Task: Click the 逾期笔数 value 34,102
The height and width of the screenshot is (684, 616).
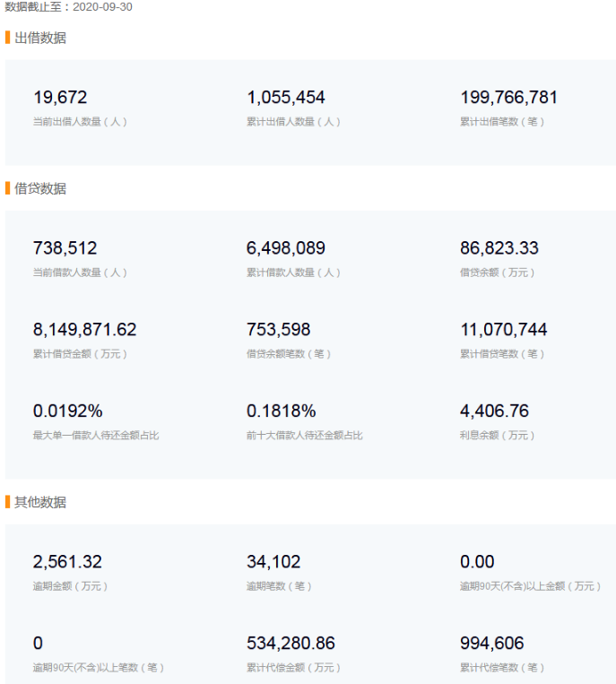Action: click(x=273, y=562)
